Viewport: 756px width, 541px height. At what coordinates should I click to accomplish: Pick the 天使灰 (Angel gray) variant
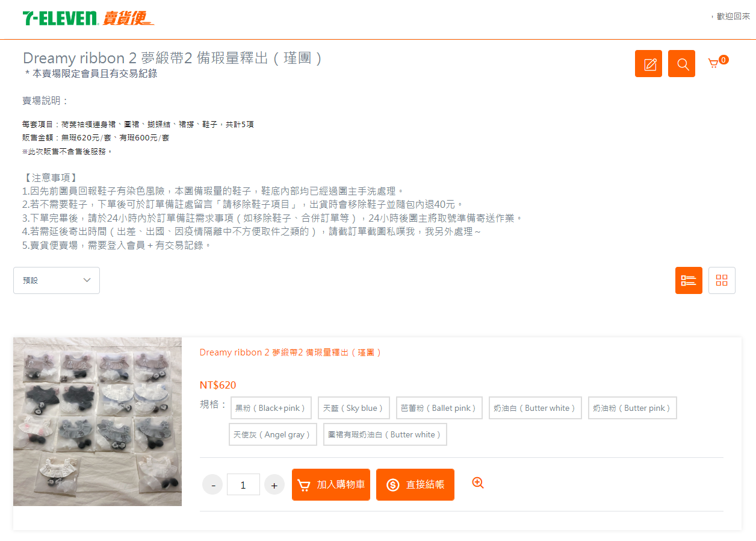(x=273, y=434)
